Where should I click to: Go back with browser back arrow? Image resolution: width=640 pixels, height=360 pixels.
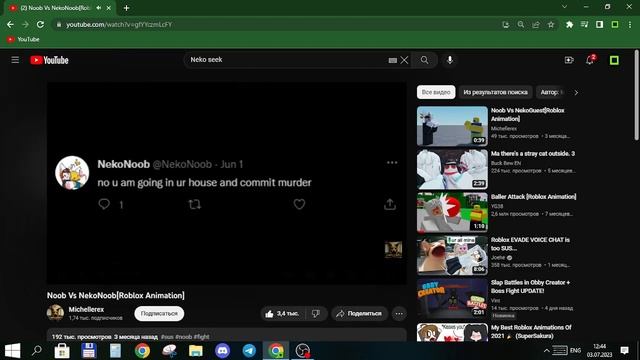pos(10,24)
